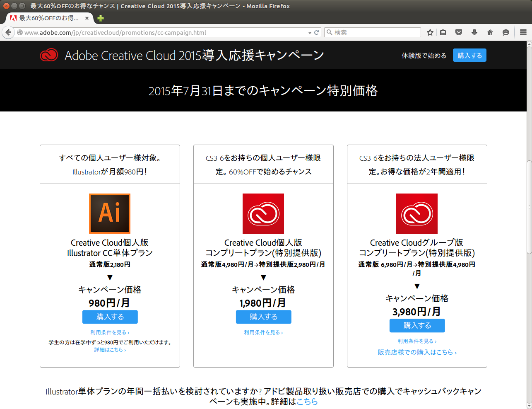
Task: Click 販売店様での購入はこちら link
Action: click(417, 352)
